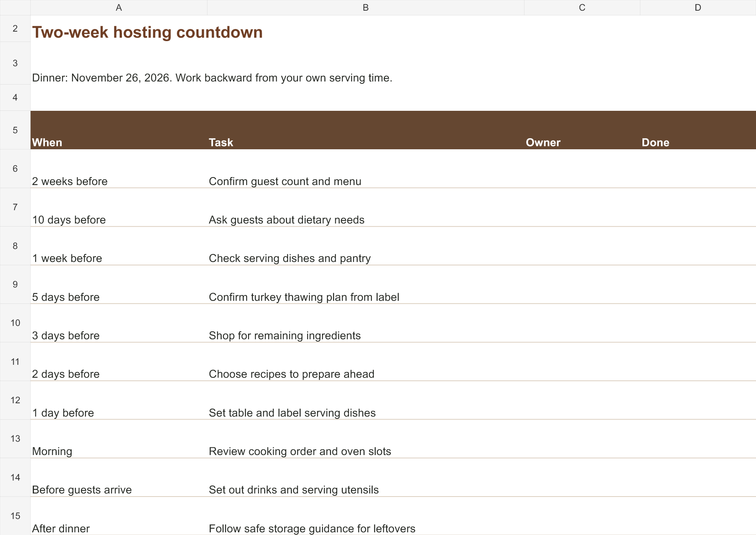Screen dimensions: 756x535
Task: Select row 9 header
Action: click(15, 284)
